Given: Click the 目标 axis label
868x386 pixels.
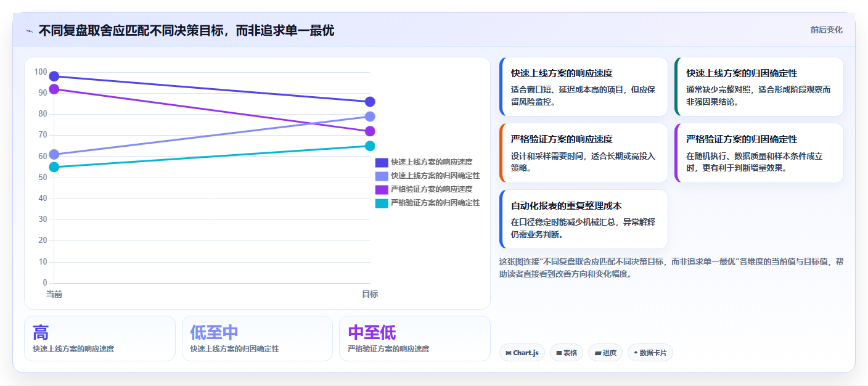Looking at the screenshot, I should [x=370, y=294].
